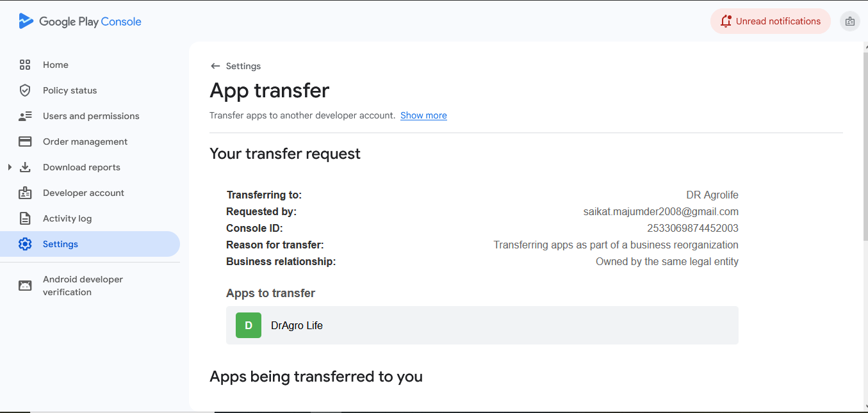Click the Google Play Console logo
Image resolution: width=868 pixels, height=413 pixels.
pyautogui.click(x=80, y=22)
